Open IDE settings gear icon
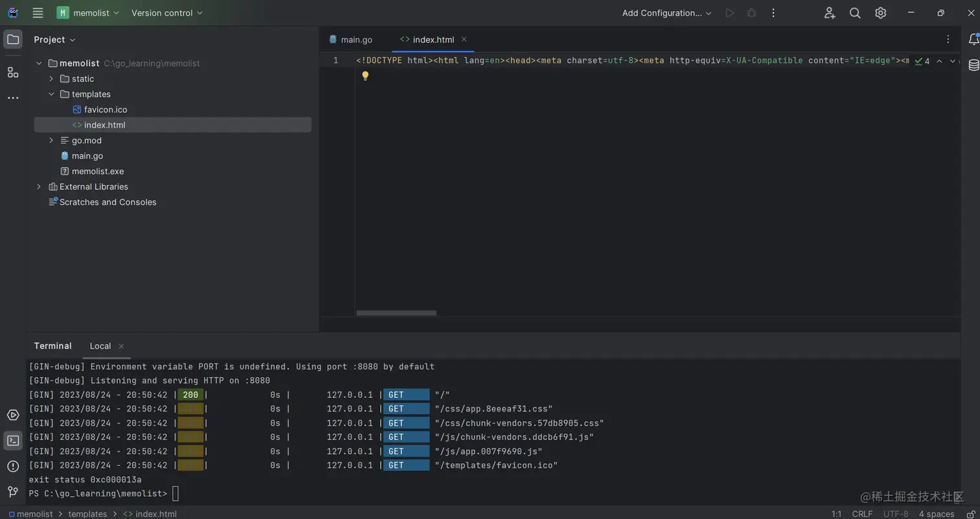 [880, 13]
